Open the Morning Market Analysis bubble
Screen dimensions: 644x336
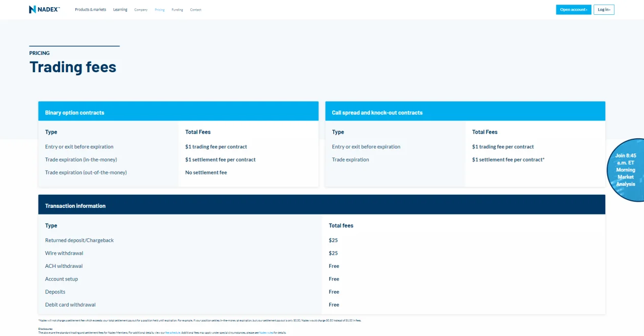(x=626, y=170)
